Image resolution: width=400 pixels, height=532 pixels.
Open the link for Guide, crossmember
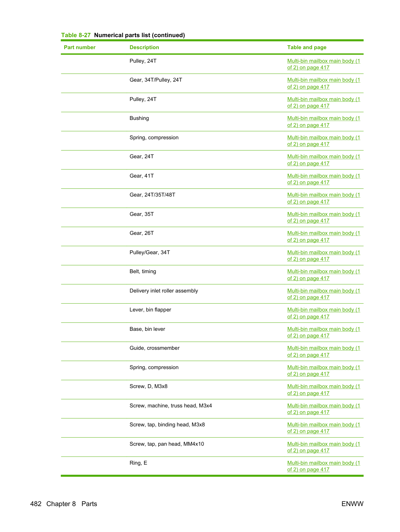point(323,352)
